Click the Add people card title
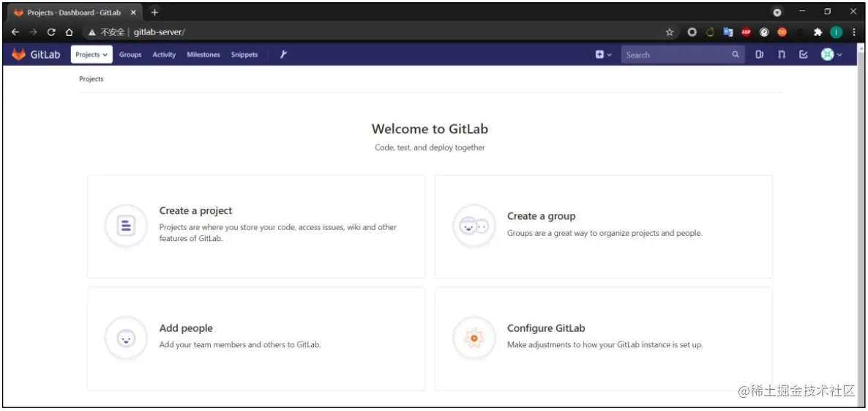The image size is (868, 411). coord(186,328)
